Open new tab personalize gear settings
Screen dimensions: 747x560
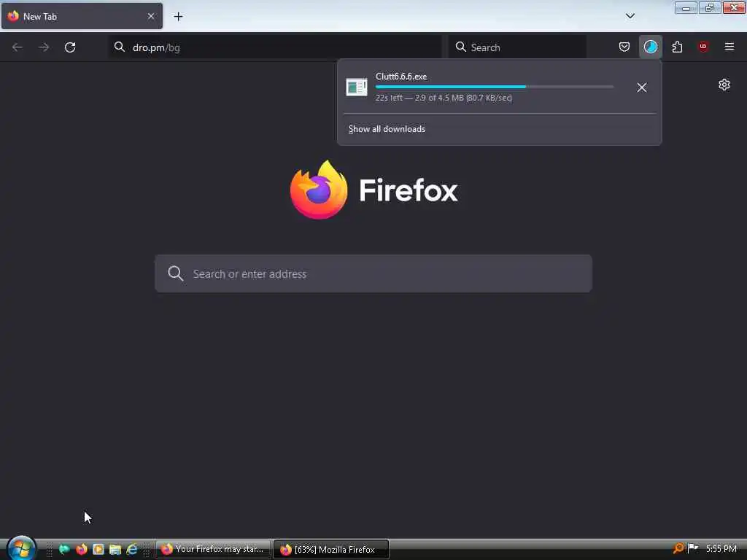point(724,85)
